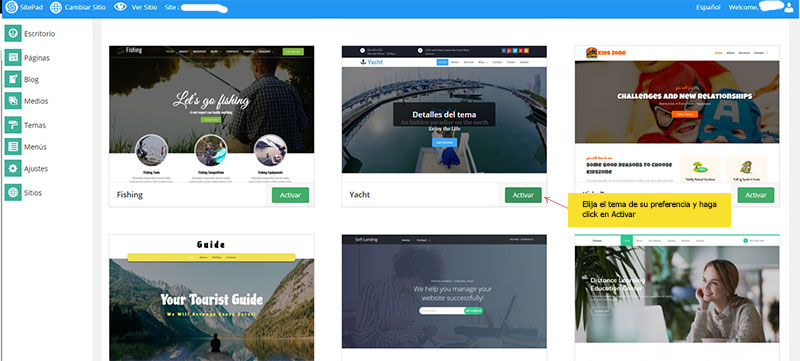Click the Ajustes gear icon
The height and width of the screenshot is (361, 800).
click(x=13, y=168)
